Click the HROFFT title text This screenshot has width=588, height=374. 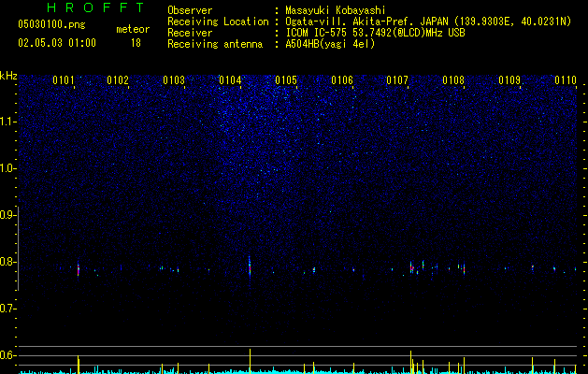96,7
